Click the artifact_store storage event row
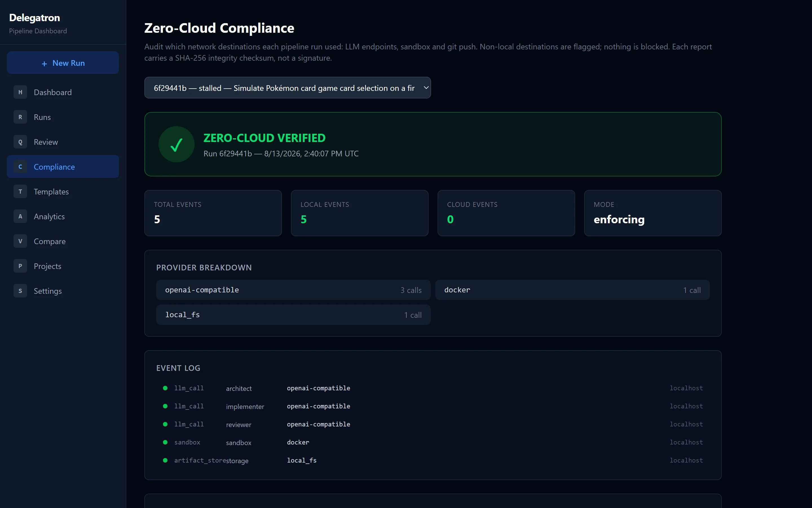Viewport: 812px width, 508px height. point(433,461)
